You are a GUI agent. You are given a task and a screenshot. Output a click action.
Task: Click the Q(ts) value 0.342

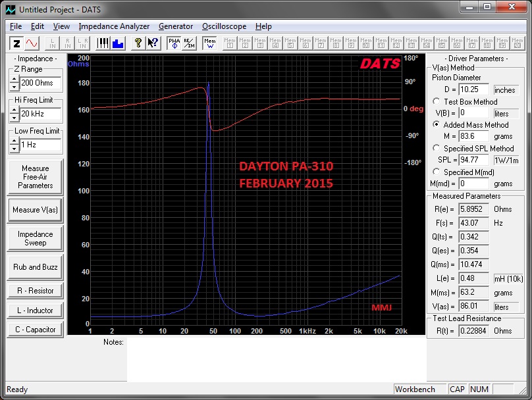473,237
